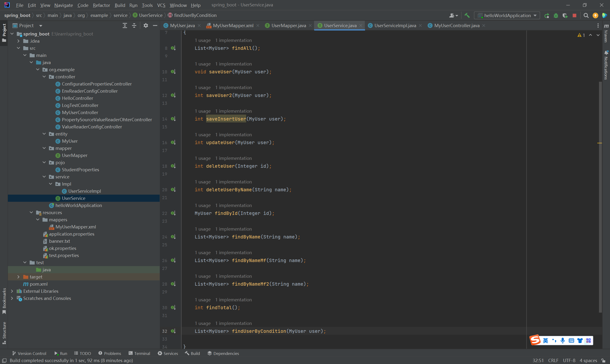Click the editor vertical scrollbar
The height and width of the screenshot is (364, 610).
pyautogui.click(x=600, y=196)
